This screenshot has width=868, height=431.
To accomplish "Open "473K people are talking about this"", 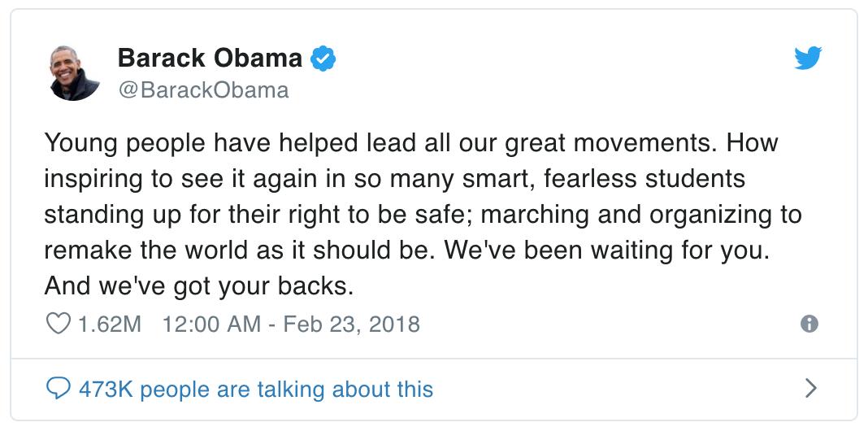I will coord(255,389).
